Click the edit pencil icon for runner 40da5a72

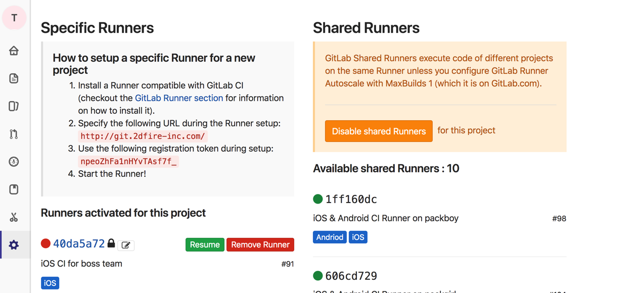tap(126, 245)
